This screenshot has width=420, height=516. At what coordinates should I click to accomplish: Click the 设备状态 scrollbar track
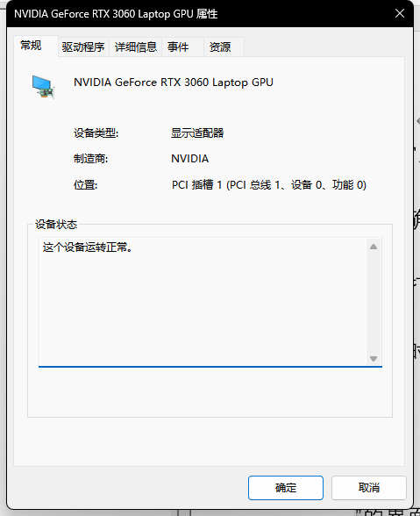(374, 303)
